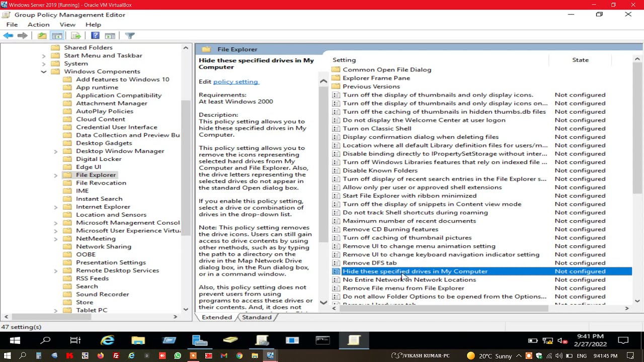The image size is (644, 362).
Task: Open Task View on guest taskbar
Action: [x=75, y=340]
